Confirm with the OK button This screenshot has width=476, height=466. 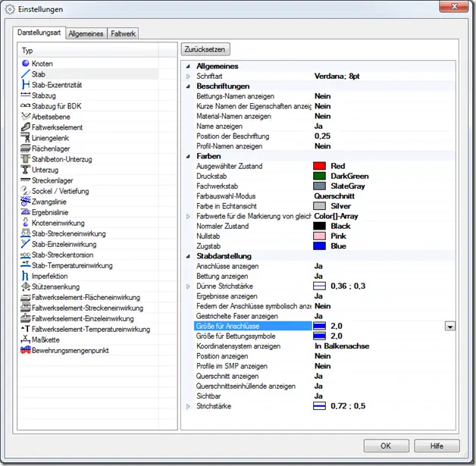point(386,446)
